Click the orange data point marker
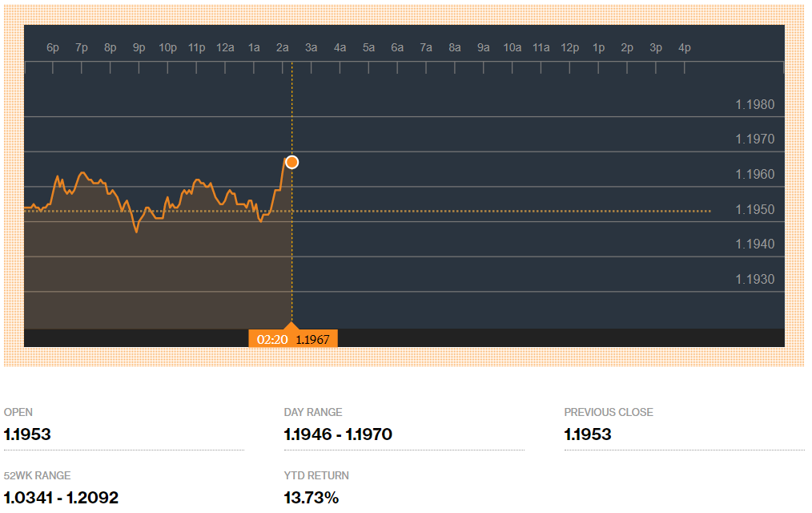The height and width of the screenshot is (513, 812). pos(291,162)
